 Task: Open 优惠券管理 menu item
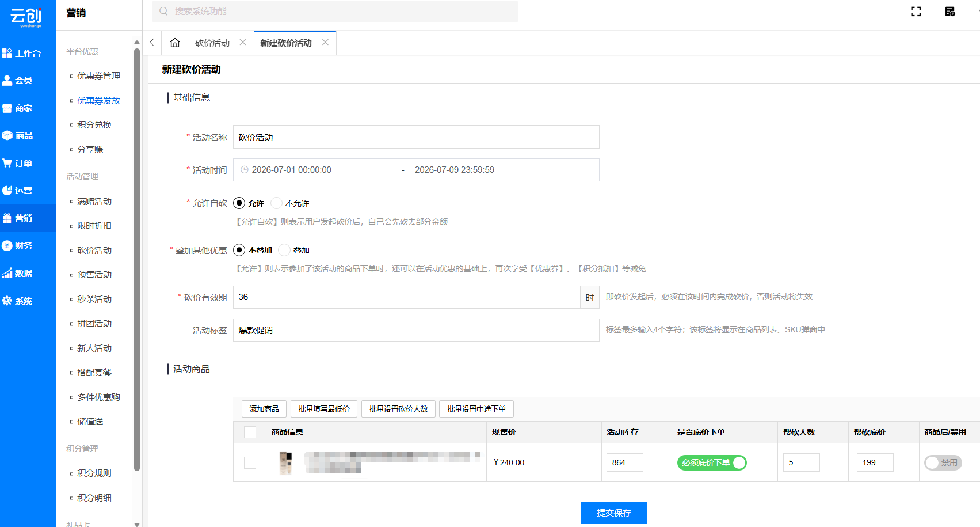(98, 76)
